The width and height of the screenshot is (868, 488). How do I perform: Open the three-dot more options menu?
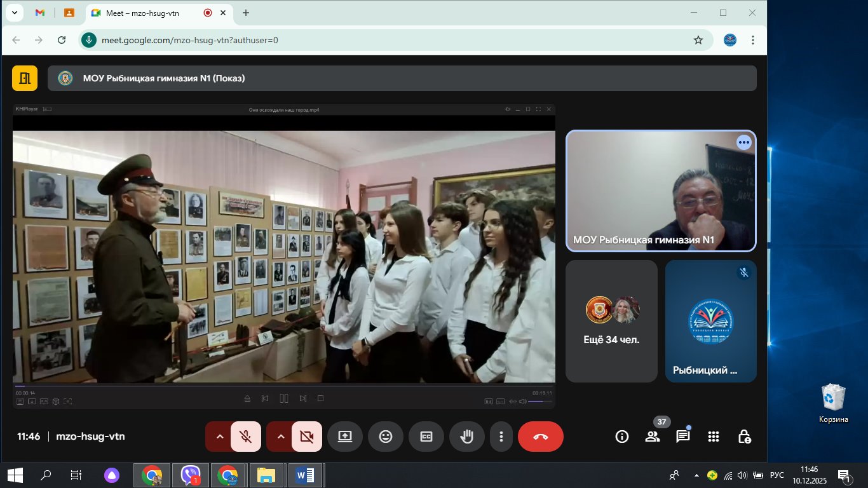click(501, 437)
